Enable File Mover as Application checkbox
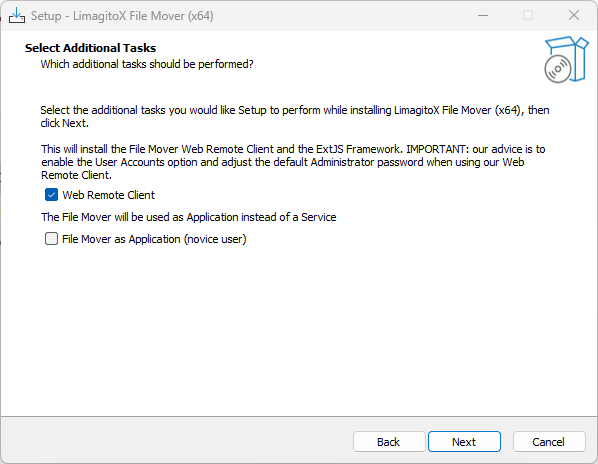 (x=51, y=239)
